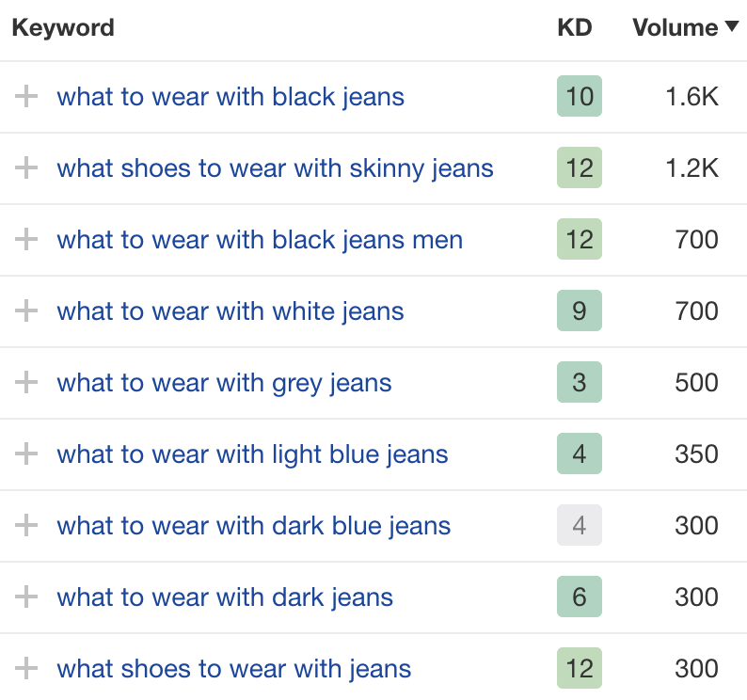This screenshot has width=747, height=700.
Task: Click grey KD badge for dark blue jeans
Action: (x=580, y=525)
